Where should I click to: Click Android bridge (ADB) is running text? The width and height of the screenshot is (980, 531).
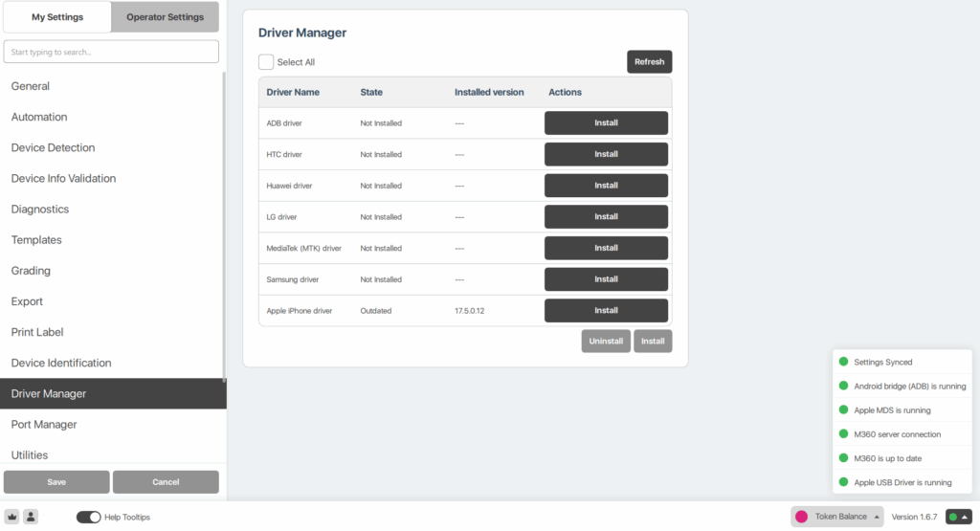(909, 387)
